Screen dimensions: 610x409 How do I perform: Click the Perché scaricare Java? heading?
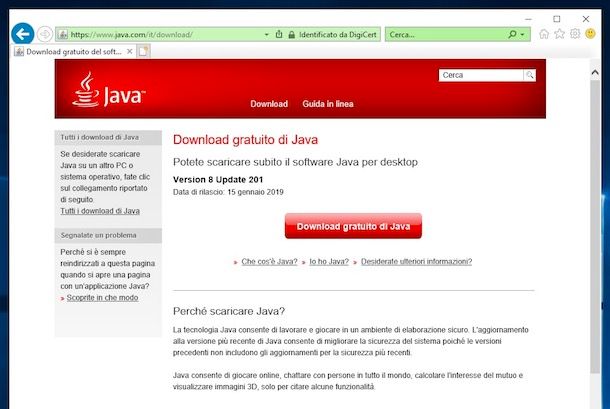click(x=229, y=311)
